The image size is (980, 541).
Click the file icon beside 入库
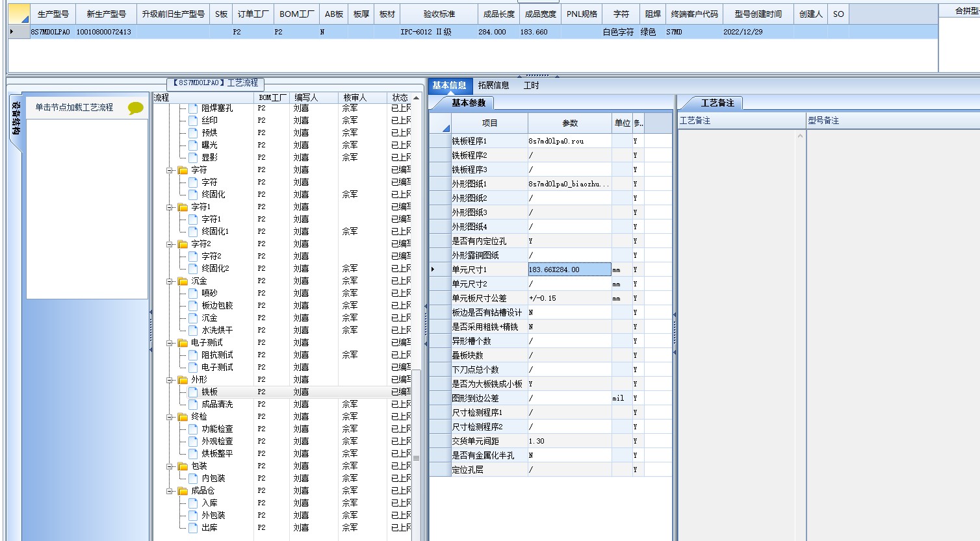193,503
